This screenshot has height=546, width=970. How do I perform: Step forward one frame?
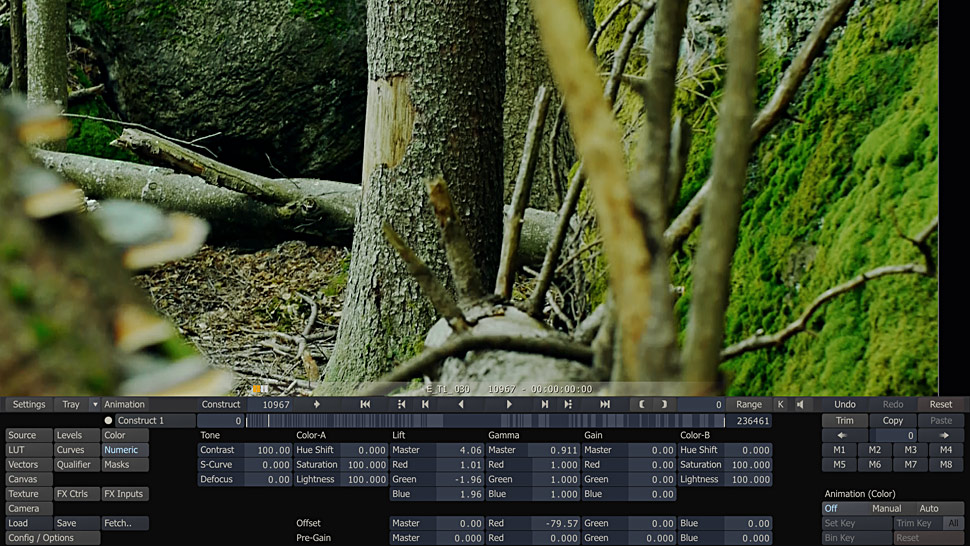(544, 404)
